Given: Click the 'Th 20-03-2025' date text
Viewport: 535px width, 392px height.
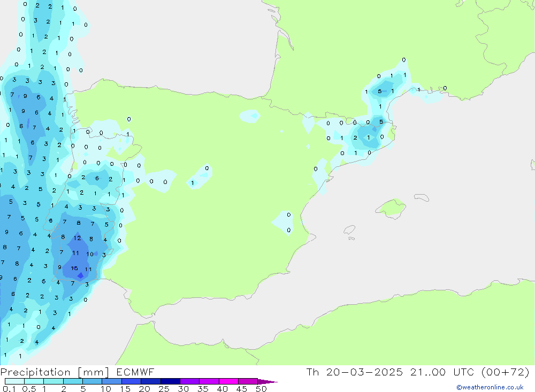Looking at the screenshot, I should 355,372.
